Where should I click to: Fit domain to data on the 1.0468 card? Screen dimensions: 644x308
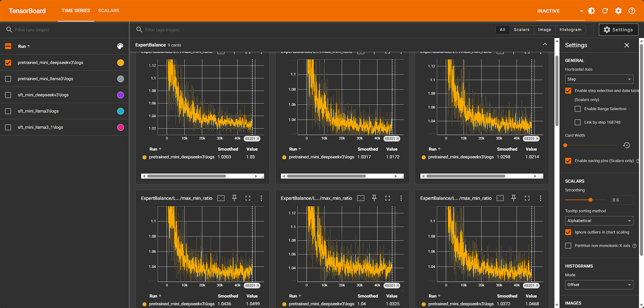click(x=500, y=198)
